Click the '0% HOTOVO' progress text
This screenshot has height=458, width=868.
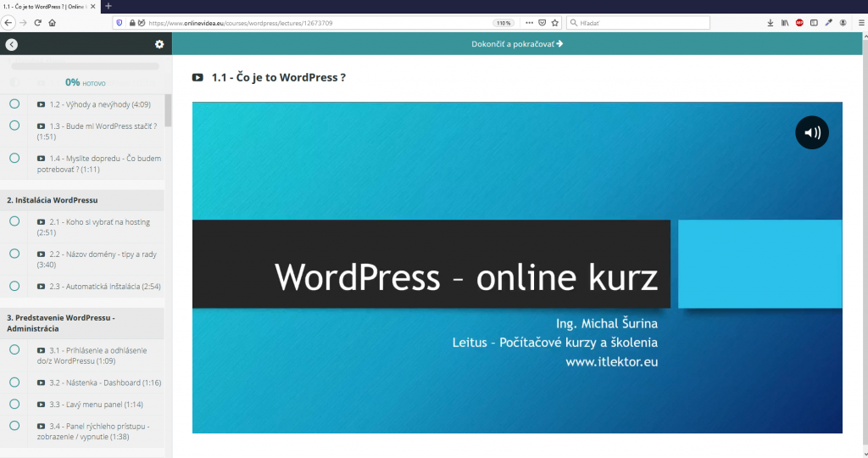point(86,82)
